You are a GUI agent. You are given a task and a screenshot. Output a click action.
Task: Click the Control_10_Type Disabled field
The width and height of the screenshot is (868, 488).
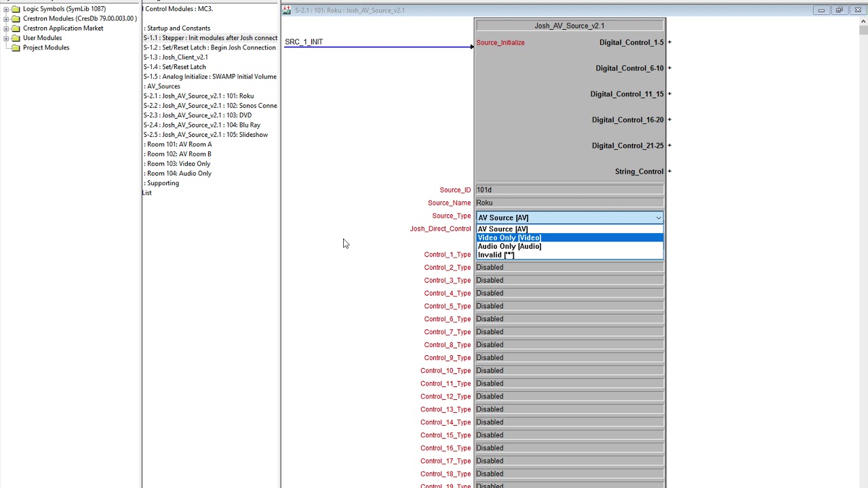point(570,371)
